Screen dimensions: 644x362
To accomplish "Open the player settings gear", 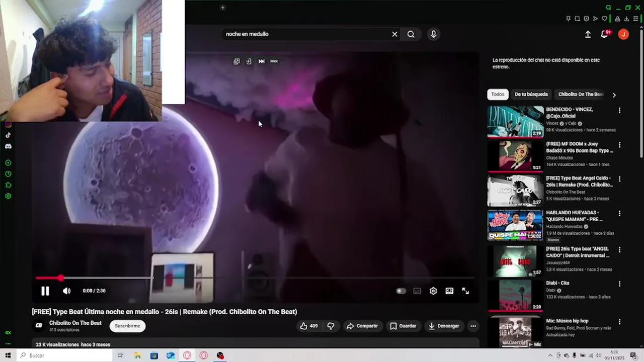I will [x=433, y=291].
